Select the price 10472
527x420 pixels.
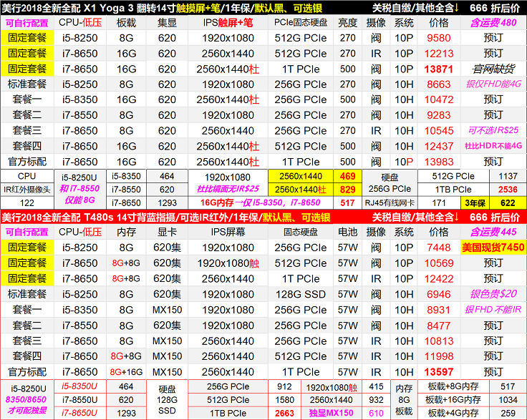[x=439, y=99]
